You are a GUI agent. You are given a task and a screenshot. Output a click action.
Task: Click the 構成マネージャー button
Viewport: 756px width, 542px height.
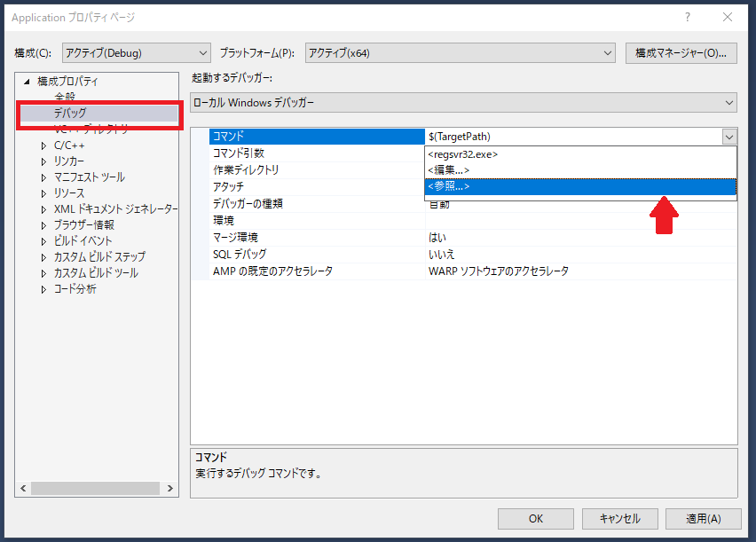(x=681, y=53)
